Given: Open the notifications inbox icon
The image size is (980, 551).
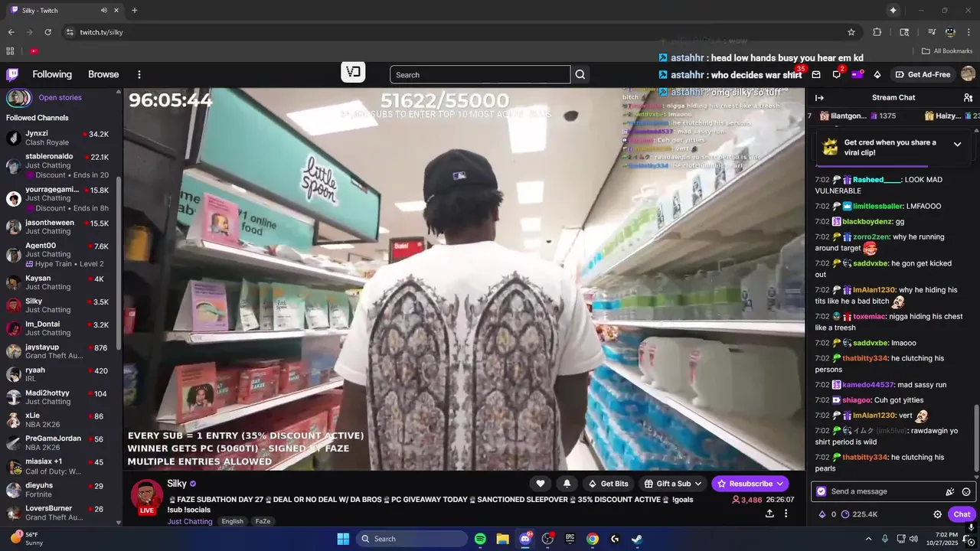Looking at the screenshot, I should [x=816, y=74].
